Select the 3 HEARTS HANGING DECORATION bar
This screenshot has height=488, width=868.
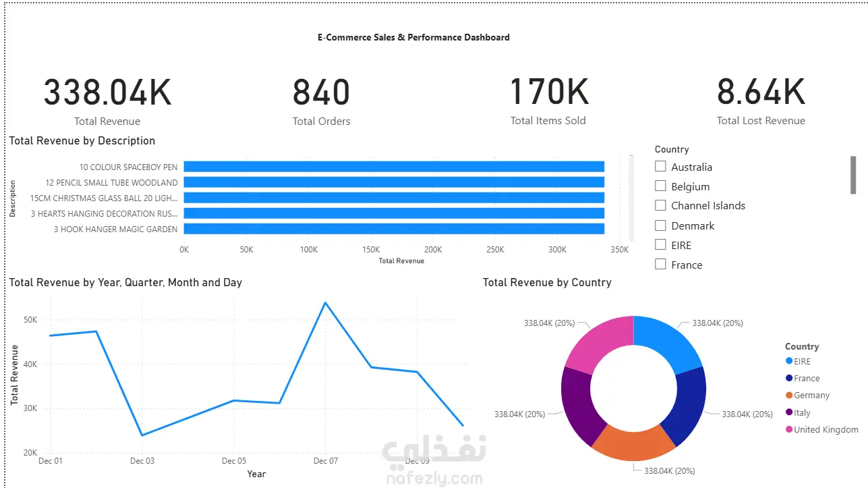point(394,213)
